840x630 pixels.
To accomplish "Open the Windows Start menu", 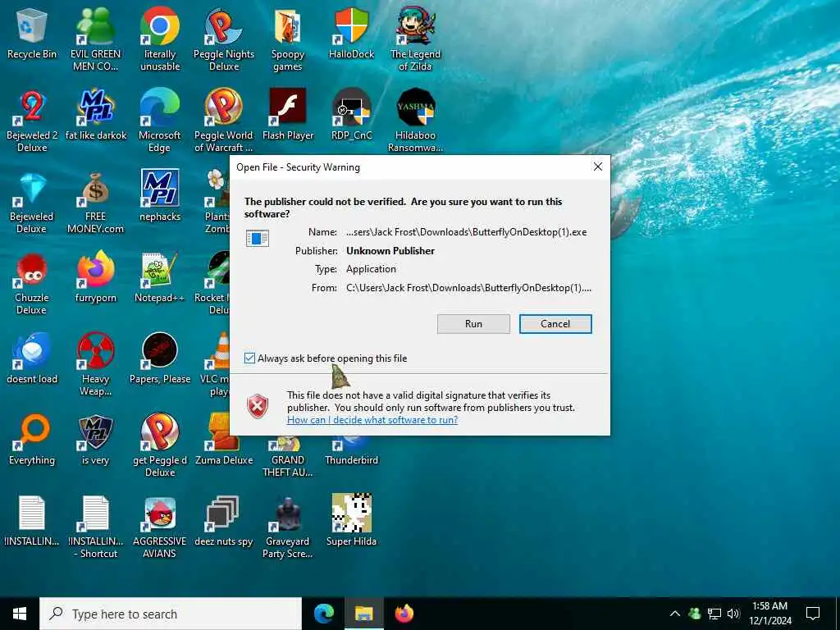I will [x=20, y=614].
